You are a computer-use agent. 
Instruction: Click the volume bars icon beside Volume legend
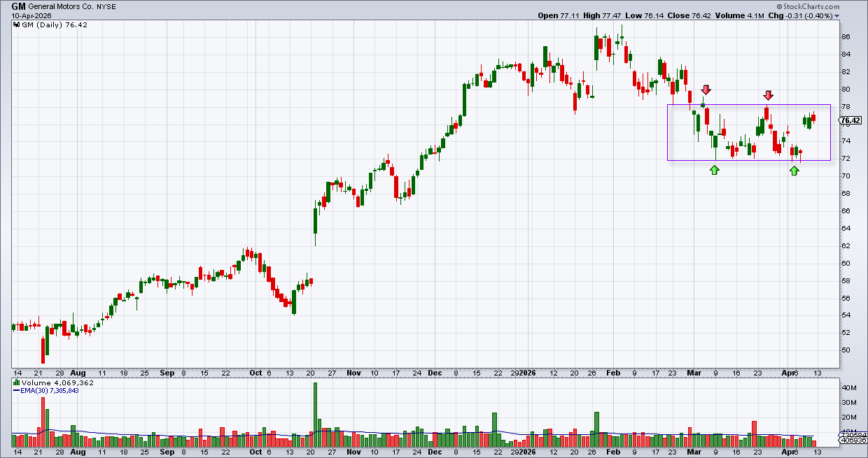point(16,383)
